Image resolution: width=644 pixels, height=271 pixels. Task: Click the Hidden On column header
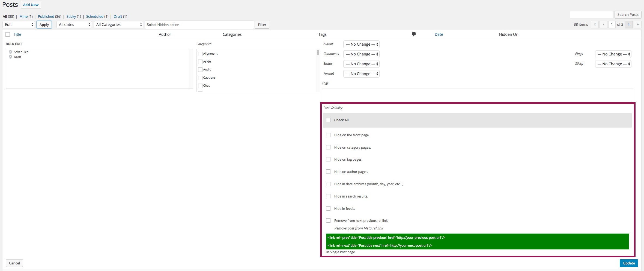coord(509,34)
